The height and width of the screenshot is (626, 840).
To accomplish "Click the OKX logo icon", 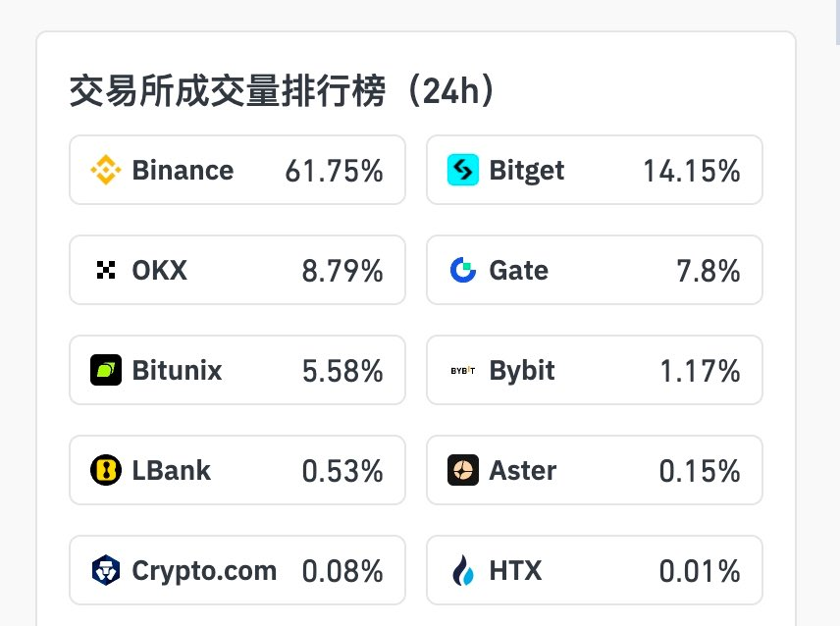I will point(106,270).
